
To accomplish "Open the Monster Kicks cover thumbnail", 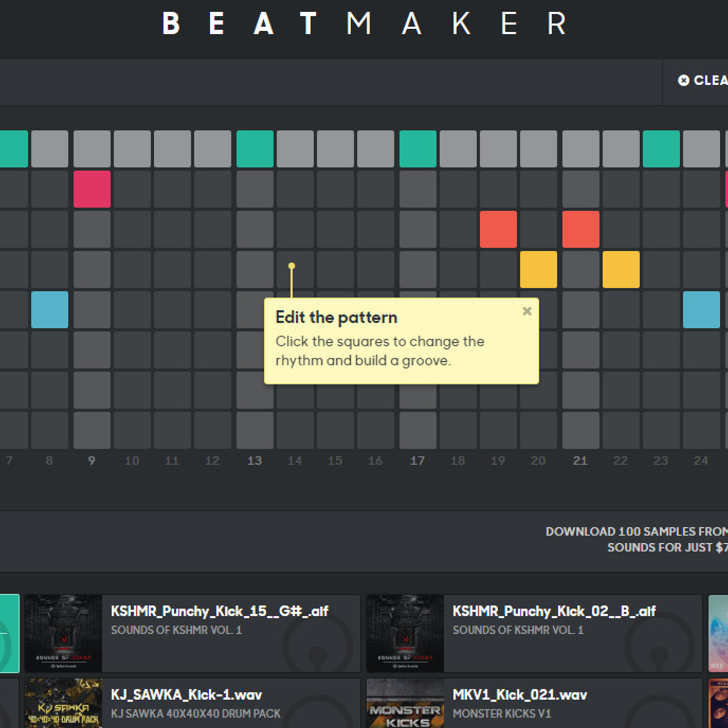I will 405,703.
